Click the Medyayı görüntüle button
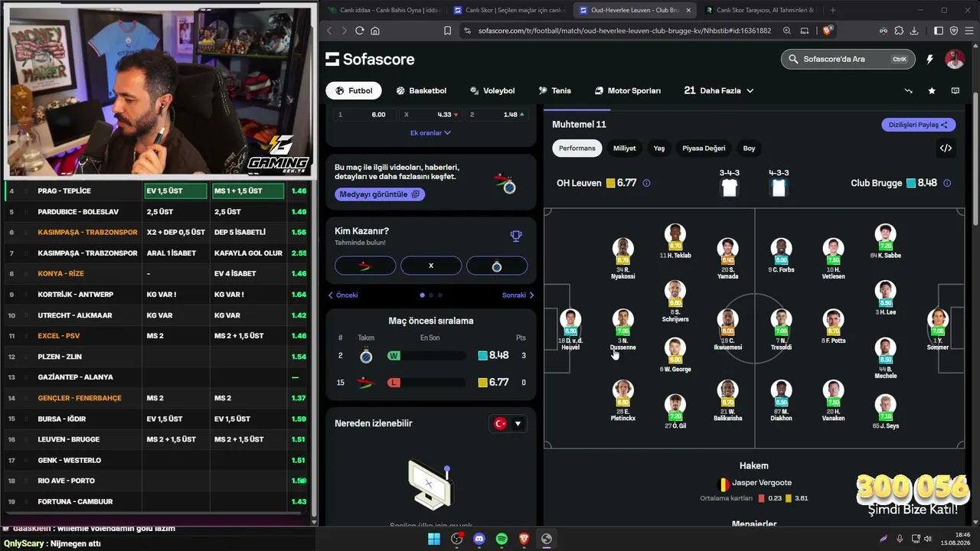This screenshot has width=980, height=551. pos(380,194)
